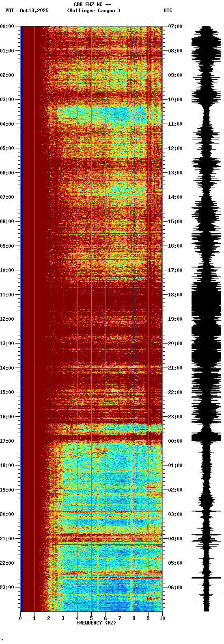Click the PDT time label "12:00"

point(7,319)
